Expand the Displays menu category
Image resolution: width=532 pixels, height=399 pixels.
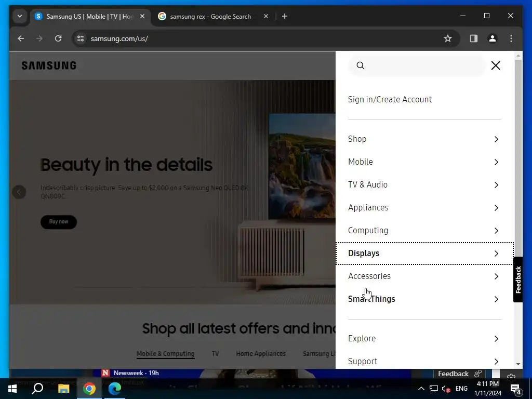click(424, 254)
